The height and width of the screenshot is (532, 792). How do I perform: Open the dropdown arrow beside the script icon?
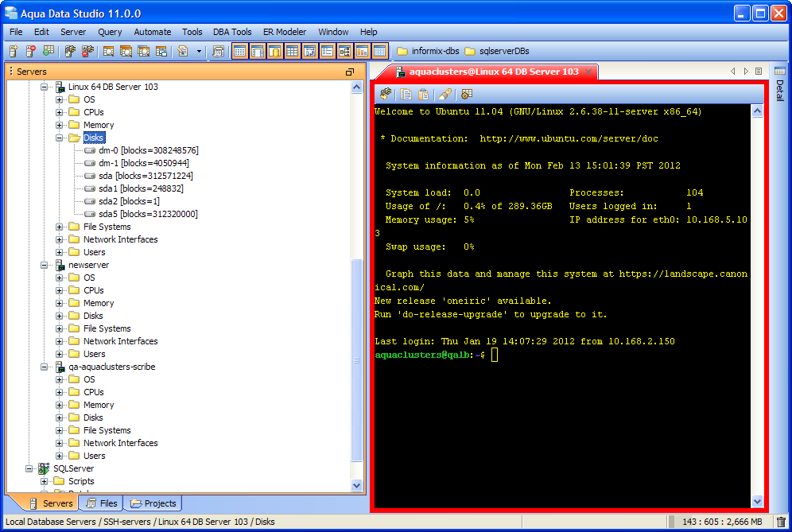[199, 51]
